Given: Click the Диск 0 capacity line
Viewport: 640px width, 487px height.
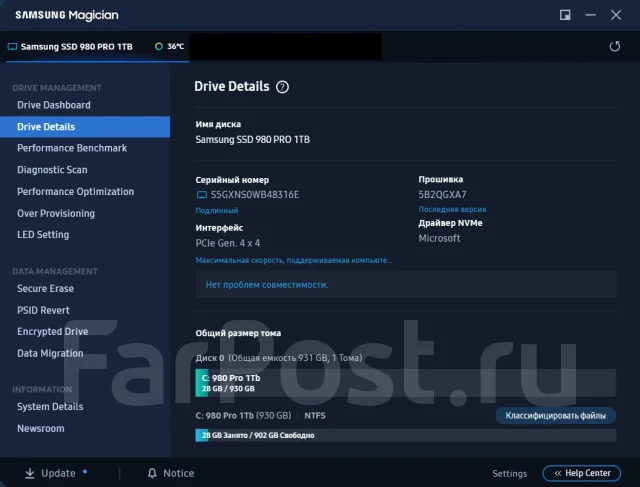Looking at the screenshot, I should click(279, 358).
